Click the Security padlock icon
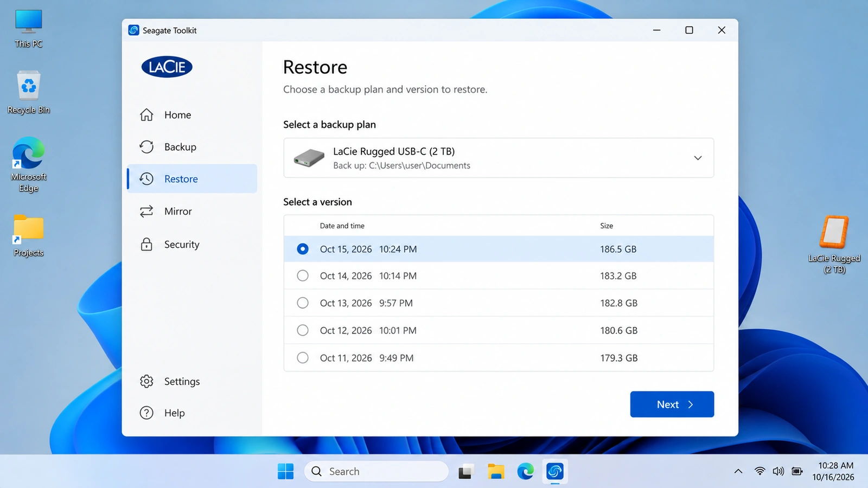The image size is (868, 488). [146, 244]
